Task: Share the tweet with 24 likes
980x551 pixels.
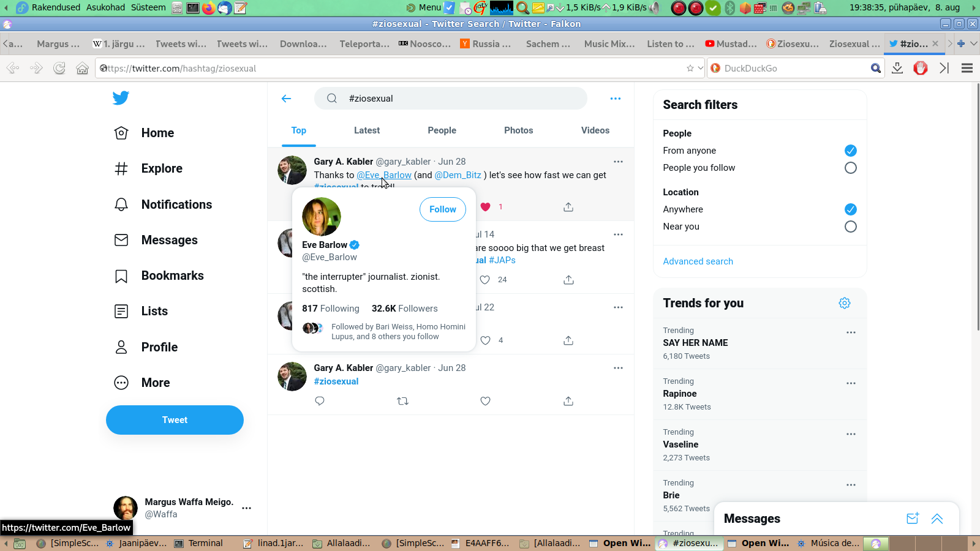Action: click(568, 280)
